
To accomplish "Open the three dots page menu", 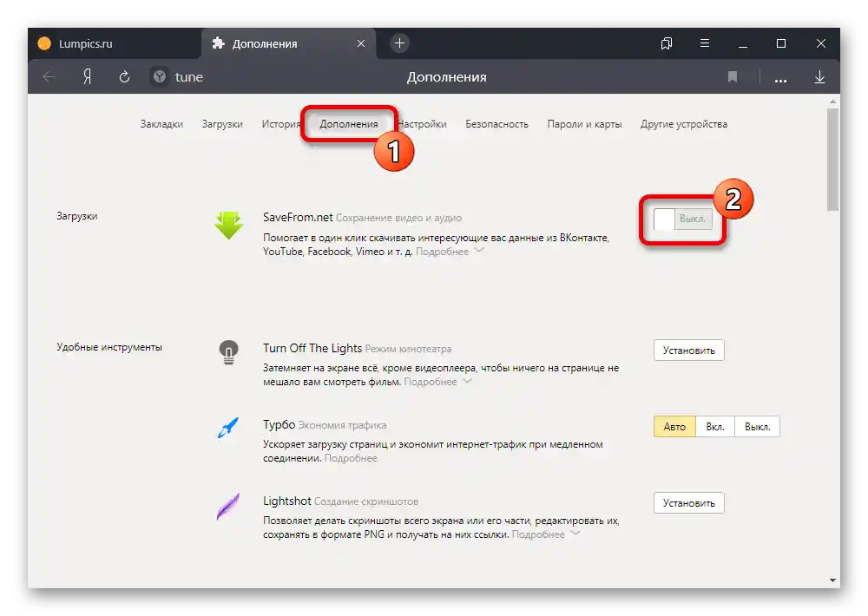I will click(x=780, y=81).
